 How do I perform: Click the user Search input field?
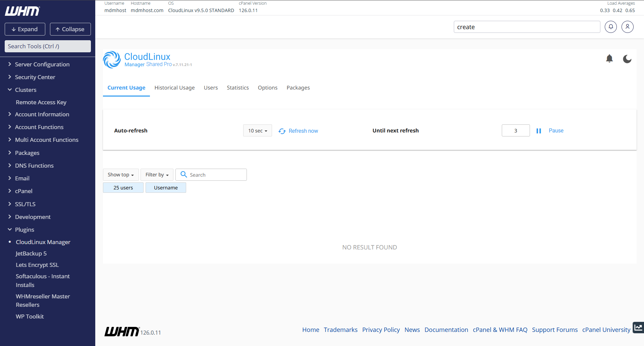[x=211, y=175]
